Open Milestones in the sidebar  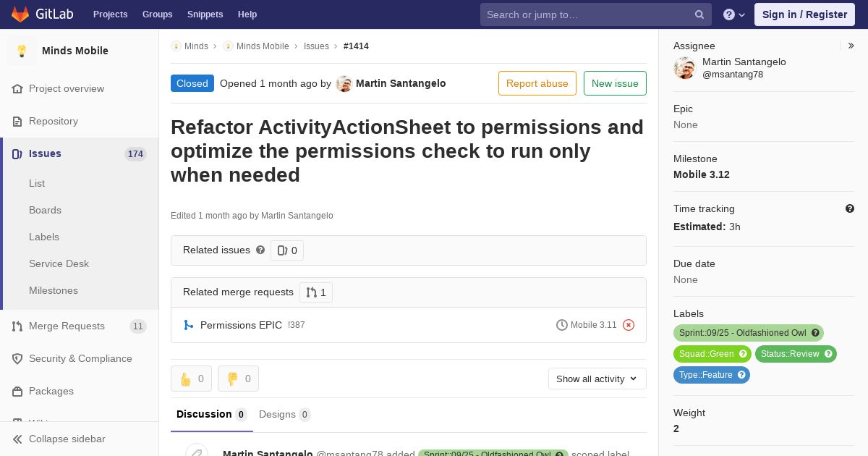coord(54,290)
